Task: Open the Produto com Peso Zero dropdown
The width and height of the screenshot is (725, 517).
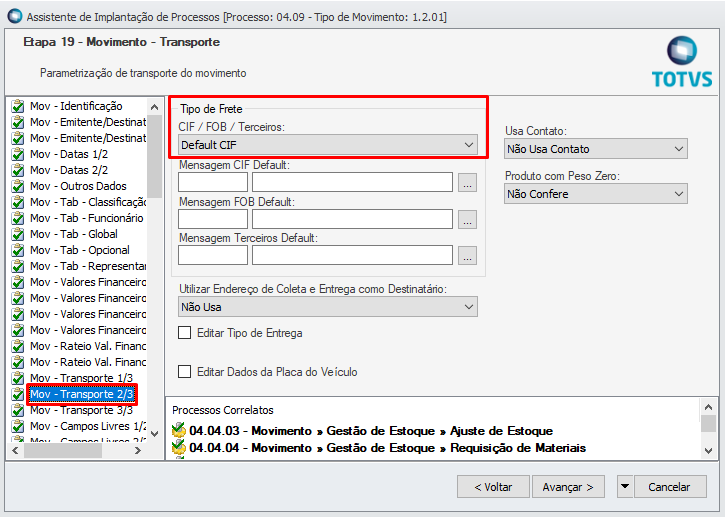Action: click(x=596, y=194)
